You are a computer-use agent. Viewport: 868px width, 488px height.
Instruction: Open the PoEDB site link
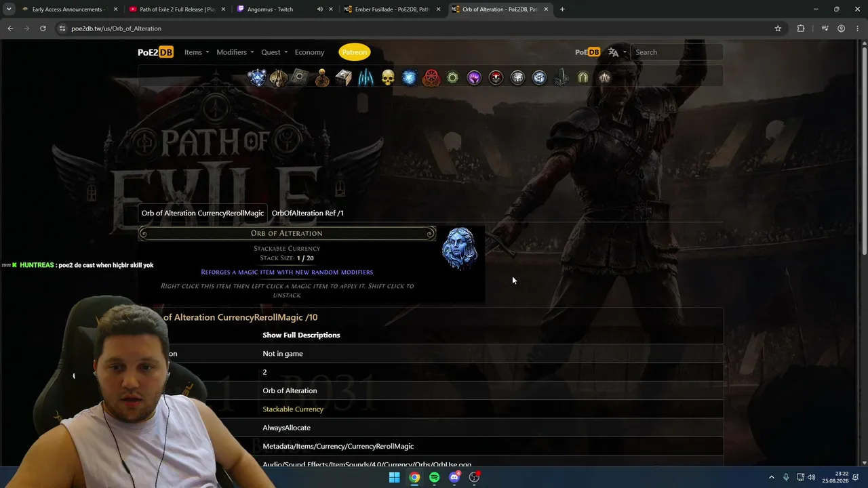(587, 52)
